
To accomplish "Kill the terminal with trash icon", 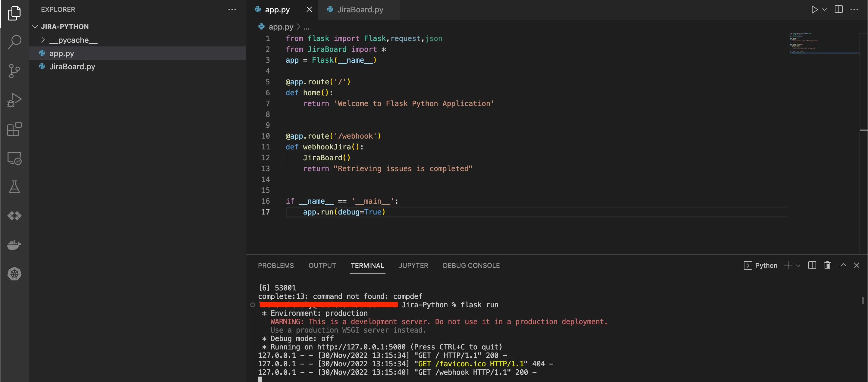I will (827, 265).
